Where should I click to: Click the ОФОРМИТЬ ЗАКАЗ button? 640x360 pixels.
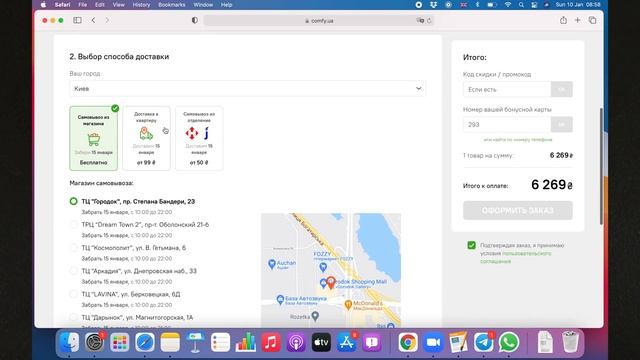(x=518, y=211)
